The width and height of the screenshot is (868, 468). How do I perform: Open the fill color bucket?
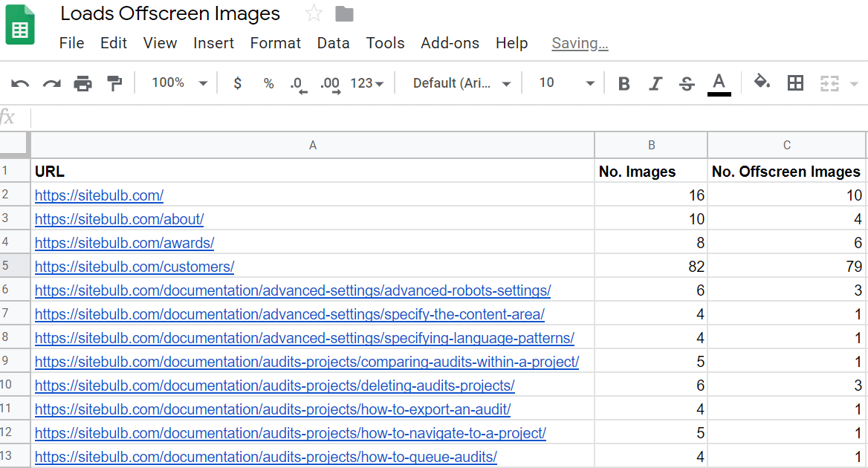(x=762, y=82)
